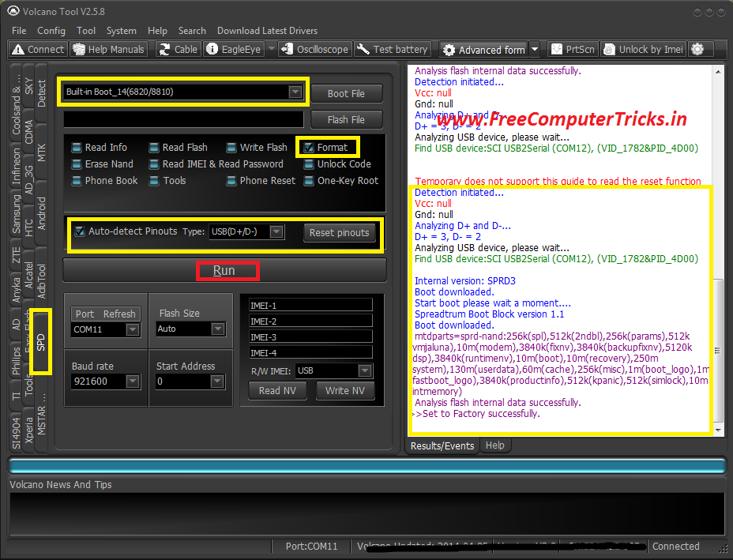The height and width of the screenshot is (560, 733).
Task: Run Test battery tool
Action: 392,49
